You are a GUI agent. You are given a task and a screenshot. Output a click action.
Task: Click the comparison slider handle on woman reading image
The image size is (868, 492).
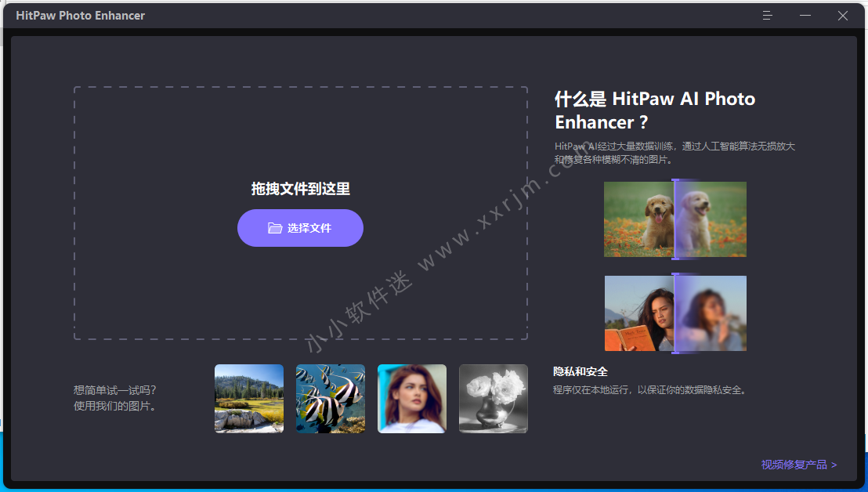pos(675,313)
